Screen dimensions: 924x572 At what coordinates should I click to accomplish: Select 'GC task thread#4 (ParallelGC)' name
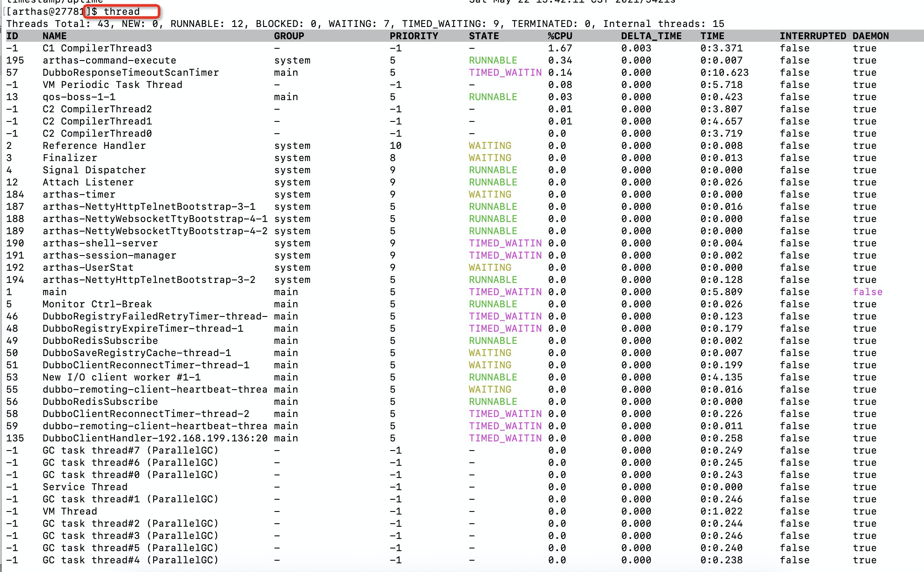pos(131,560)
